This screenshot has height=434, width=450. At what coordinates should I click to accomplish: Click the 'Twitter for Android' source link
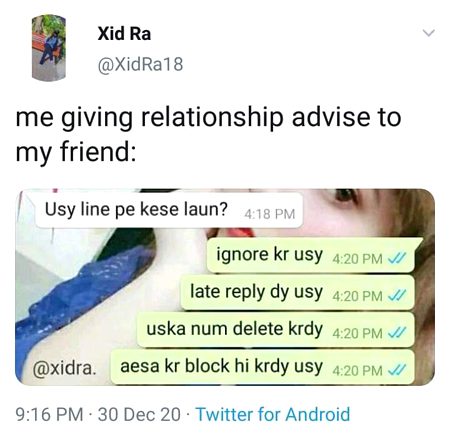point(273,414)
